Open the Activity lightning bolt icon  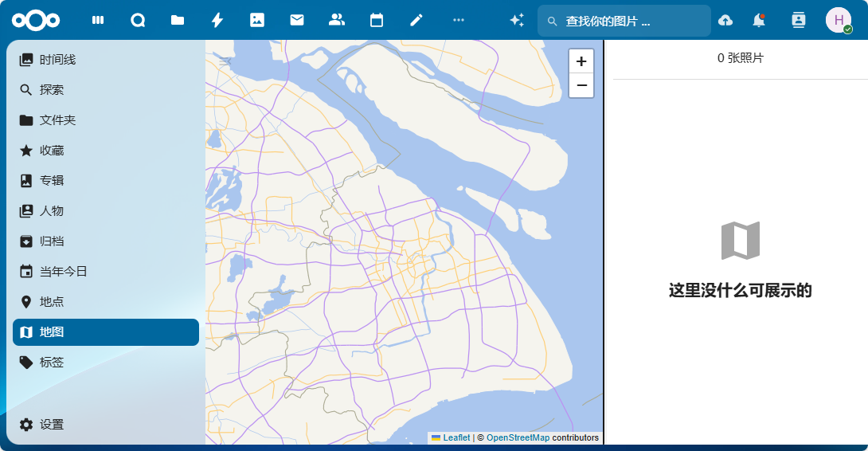point(217,21)
